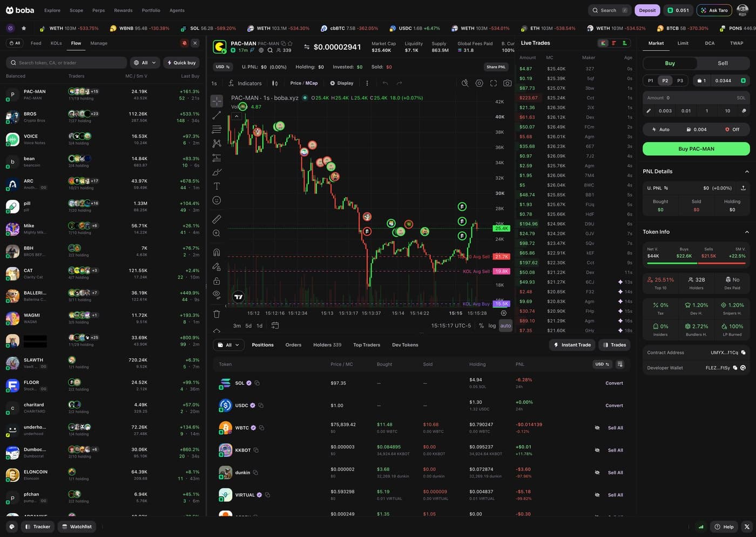Open Portfolio in the top navigation
This screenshot has width=756, height=537.
[151, 10]
